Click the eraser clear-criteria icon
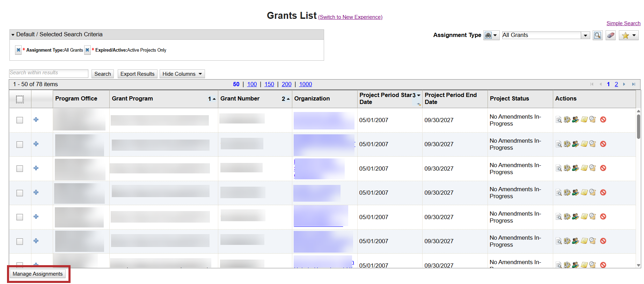Viewport: 644px width, 284px height. tap(610, 35)
